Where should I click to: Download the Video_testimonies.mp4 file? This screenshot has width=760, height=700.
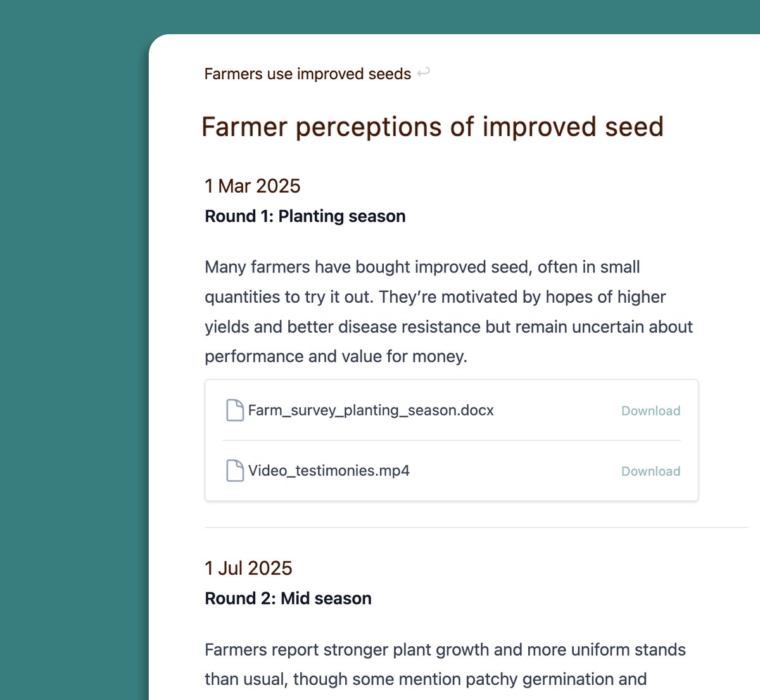650,471
